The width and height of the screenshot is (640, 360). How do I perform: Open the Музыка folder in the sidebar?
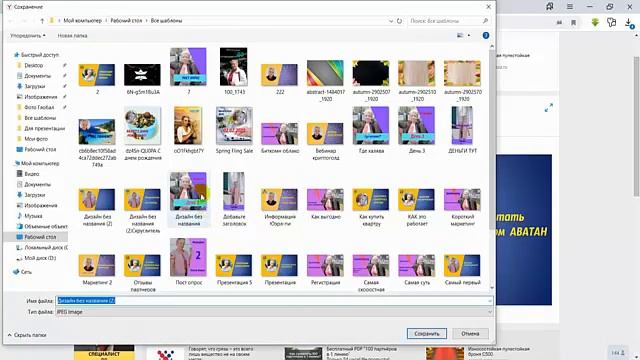point(33,216)
